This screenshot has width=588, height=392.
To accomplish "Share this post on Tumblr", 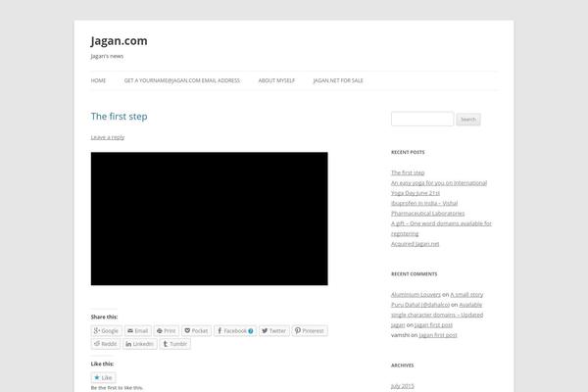I will [174, 344].
